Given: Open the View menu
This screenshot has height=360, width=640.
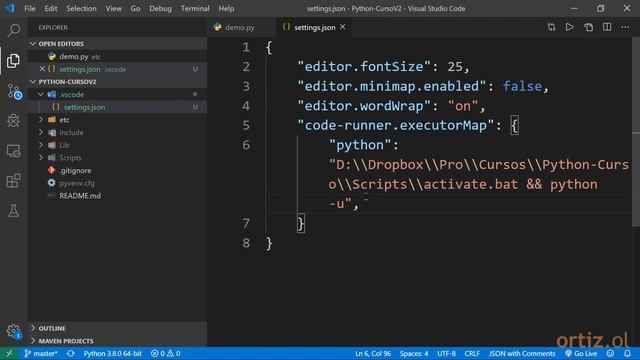Looking at the screenshot, I should pos(113,8).
